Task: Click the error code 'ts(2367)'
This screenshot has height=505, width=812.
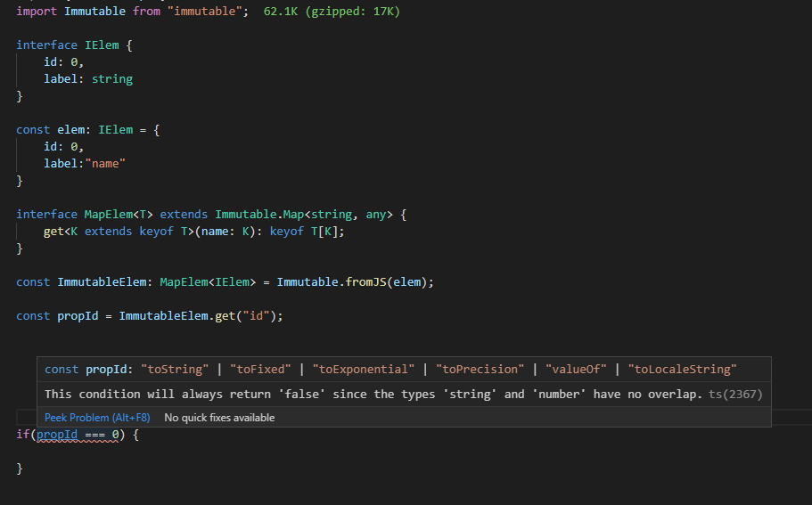Action: (735, 395)
